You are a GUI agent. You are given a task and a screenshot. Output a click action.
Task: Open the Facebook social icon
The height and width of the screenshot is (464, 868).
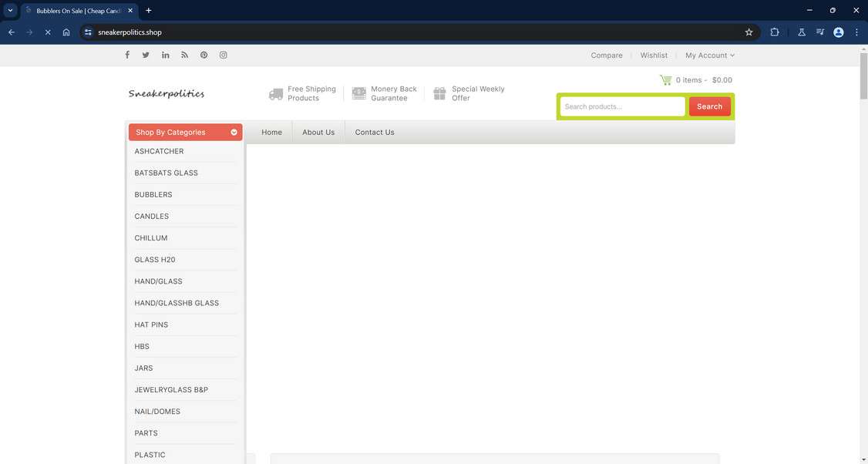(x=126, y=55)
